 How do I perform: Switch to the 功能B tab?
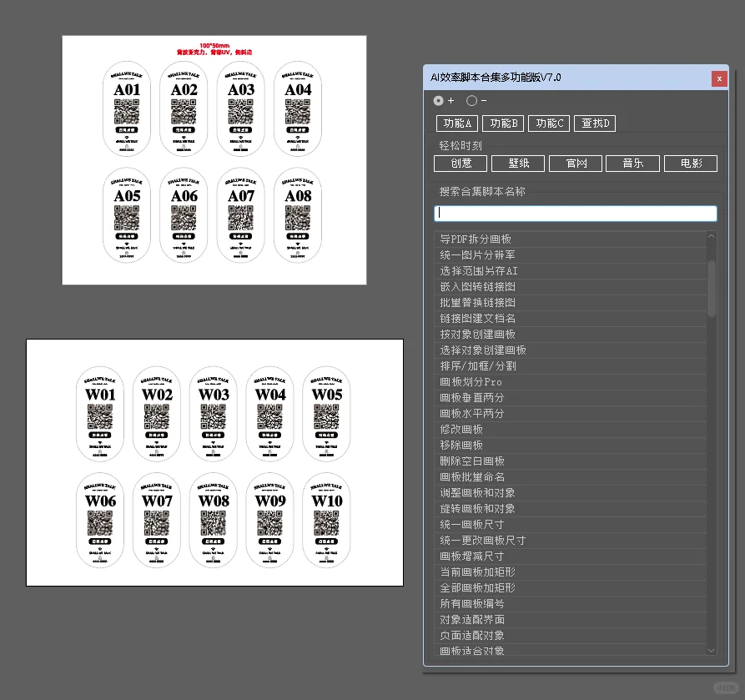[x=502, y=123]
